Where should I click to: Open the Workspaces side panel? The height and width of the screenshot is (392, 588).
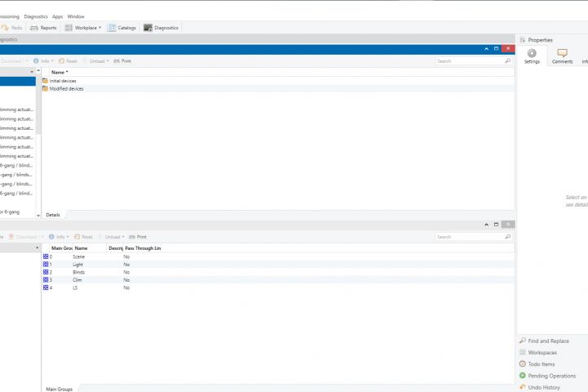click(x=538, y=352)
